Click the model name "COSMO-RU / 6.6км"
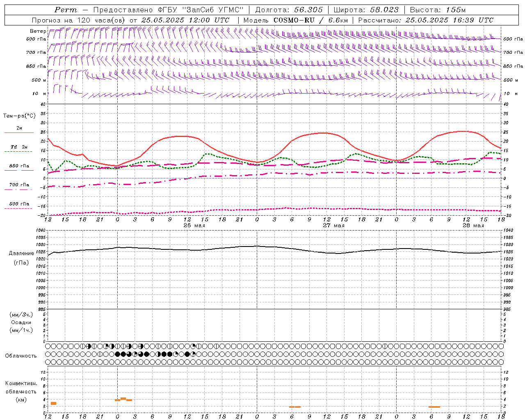This screenshot has height=420, width=525. (310, 20)
